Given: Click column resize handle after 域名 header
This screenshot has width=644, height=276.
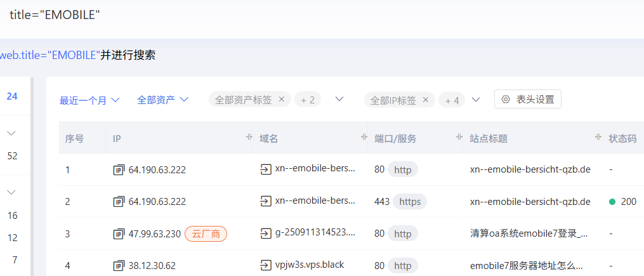Looking at the screenshot, I should click(364, 138).
